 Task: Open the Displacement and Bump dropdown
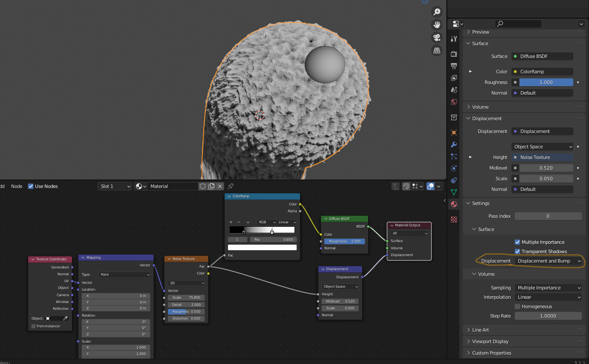point(549,261)
